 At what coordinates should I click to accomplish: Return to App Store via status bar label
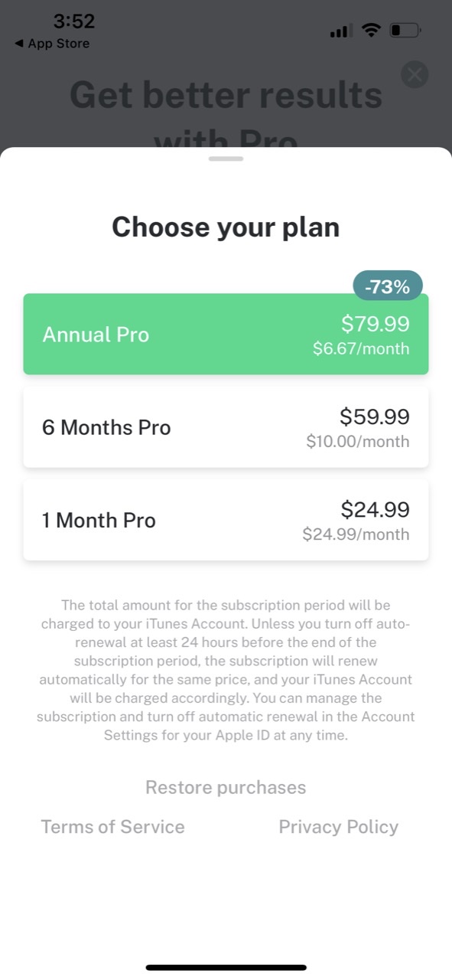point(58,44)
